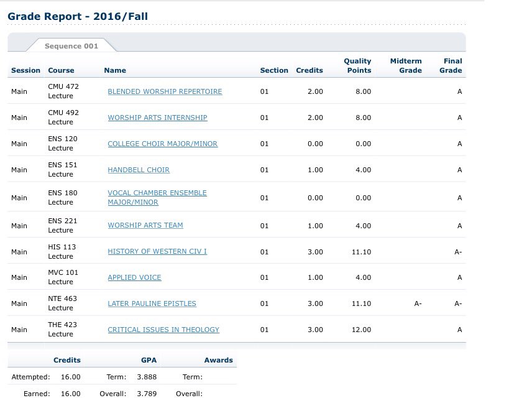Sort by the Course column header
Viewport: 532px width, 398px height.
[61, 70]
